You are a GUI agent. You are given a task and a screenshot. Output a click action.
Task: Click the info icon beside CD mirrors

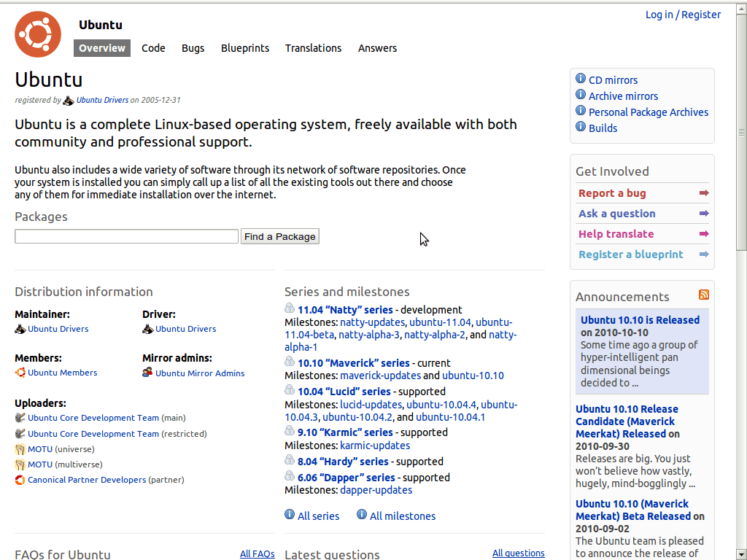(581, 79)
